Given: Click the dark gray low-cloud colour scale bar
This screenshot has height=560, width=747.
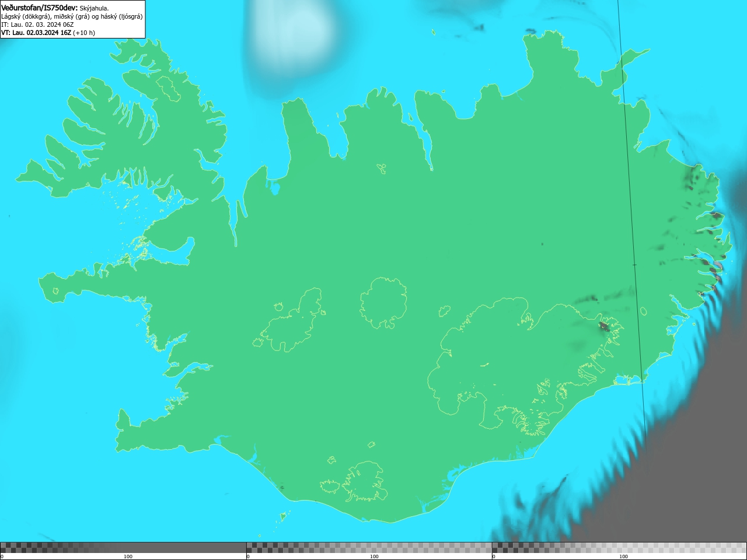Looking at the screenshot, I should click(x=123, y=547).
